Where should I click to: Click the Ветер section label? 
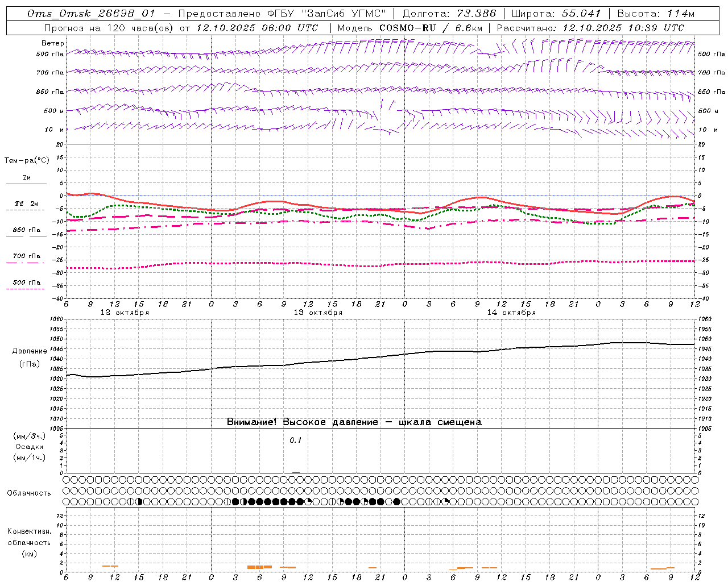pyautogui.click(x=53, y=43)
